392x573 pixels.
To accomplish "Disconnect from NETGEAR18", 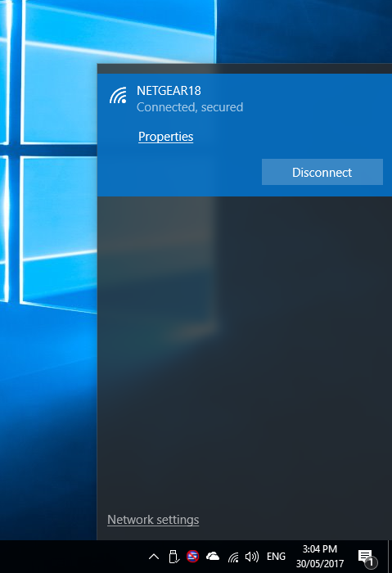I will click(322, 172).
